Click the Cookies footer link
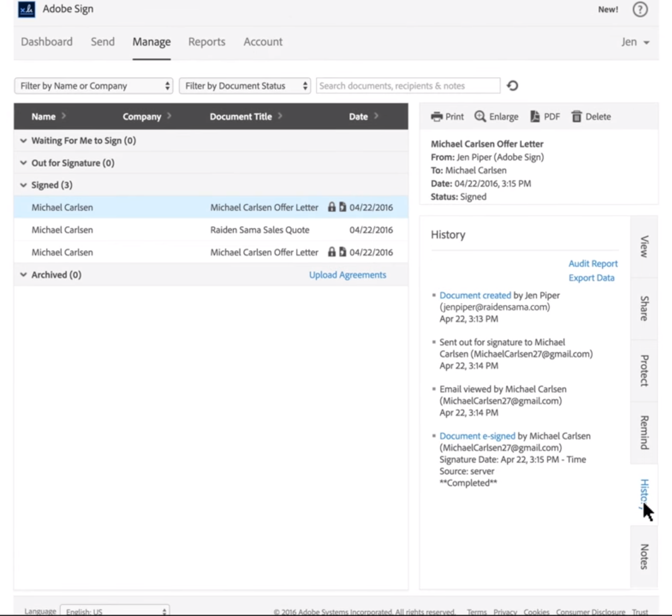This screenshot has height=616, width=672. (536, 611)
